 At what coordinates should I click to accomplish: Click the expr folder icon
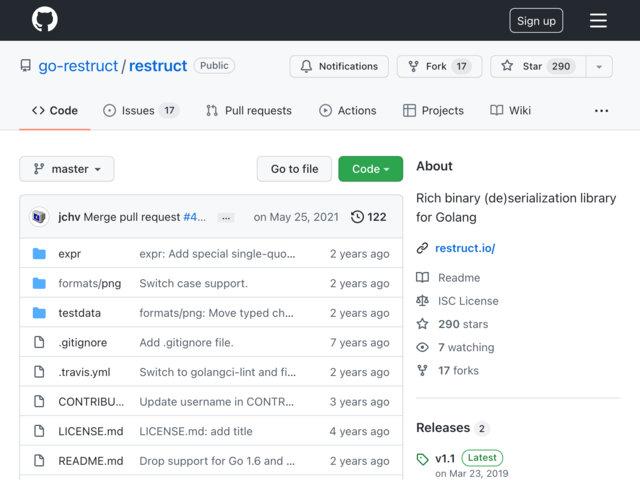39,254
